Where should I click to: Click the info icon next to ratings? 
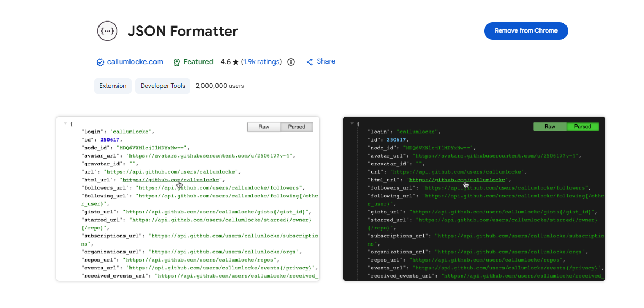(291, 62)
